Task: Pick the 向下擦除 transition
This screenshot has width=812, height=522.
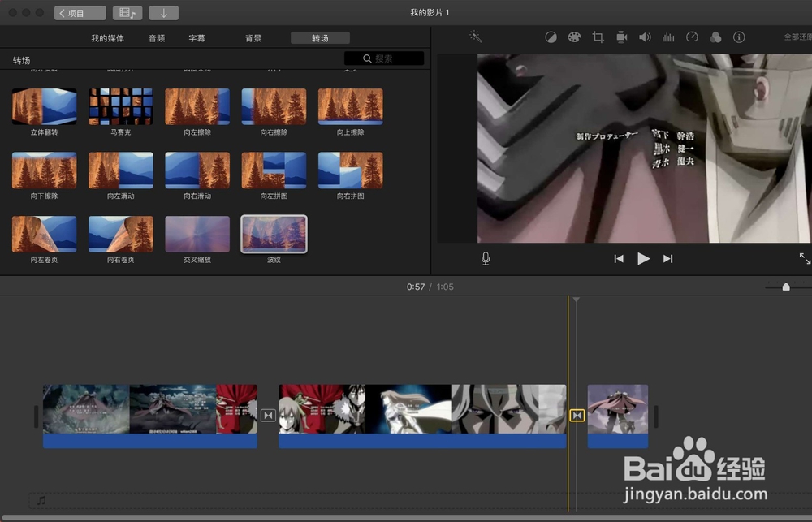Action: point(45,170)
